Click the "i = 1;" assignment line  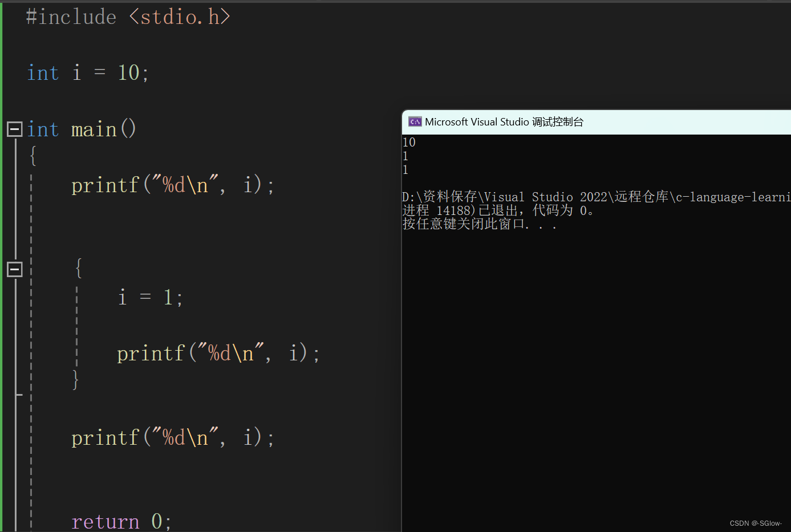click(x=151, y=297)
